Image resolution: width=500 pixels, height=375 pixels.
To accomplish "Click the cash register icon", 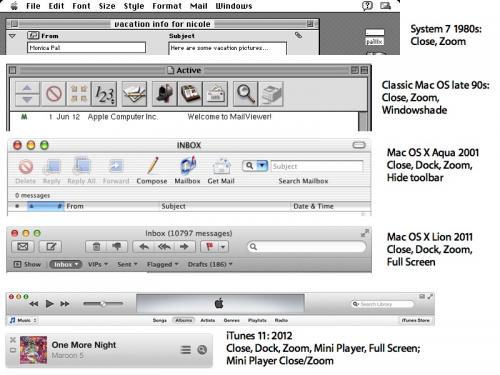I will pos(190,94).
